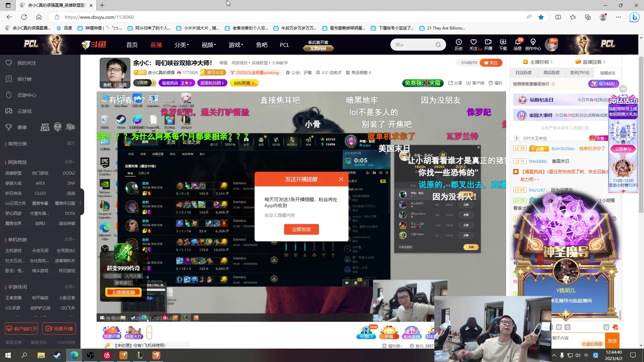644x362 pixels.
Task: Click the 分享 share icon near the stream title
Action: coord(455,83)
